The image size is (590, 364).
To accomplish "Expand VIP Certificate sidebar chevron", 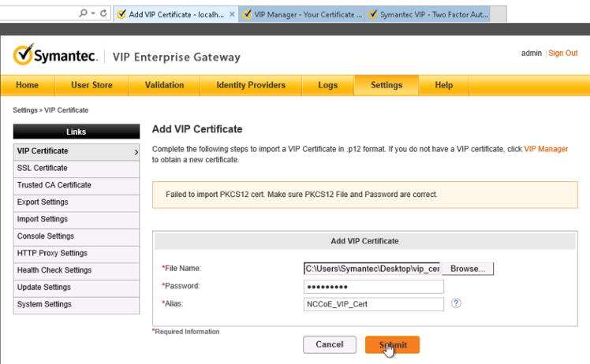I will tap(136, 151).
